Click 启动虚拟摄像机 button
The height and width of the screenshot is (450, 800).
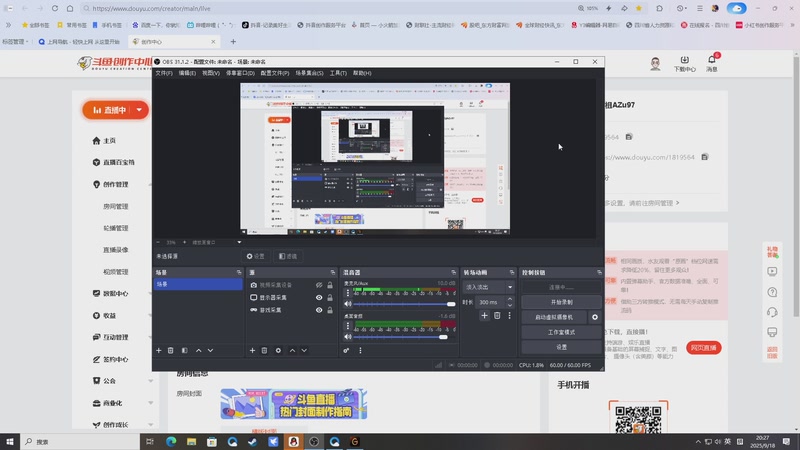tap(555, 317)
